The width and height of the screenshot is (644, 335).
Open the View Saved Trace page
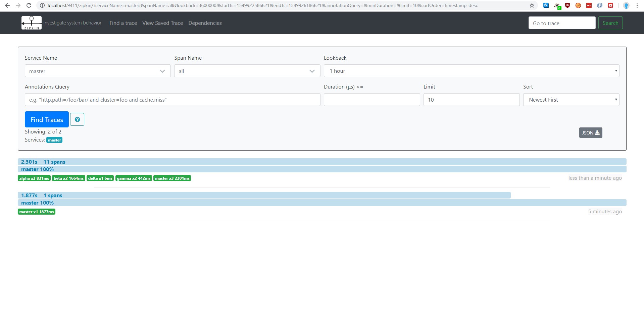pos(162,23)
